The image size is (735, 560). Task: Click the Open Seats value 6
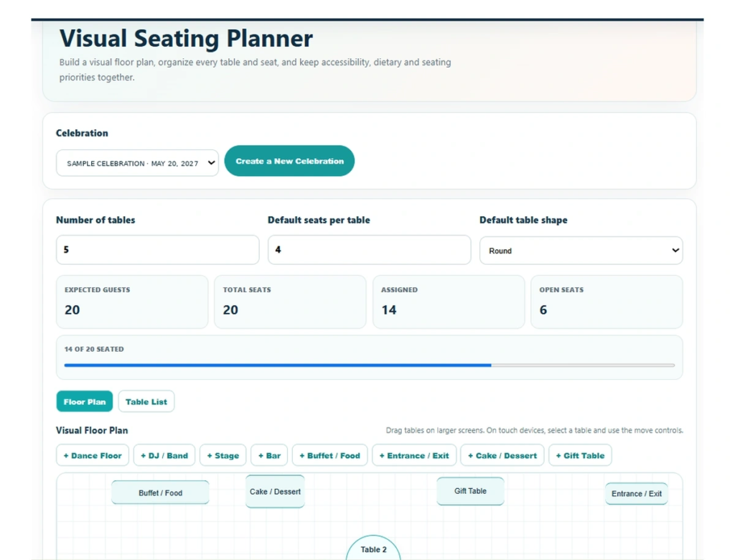click(x=543, y=309)
